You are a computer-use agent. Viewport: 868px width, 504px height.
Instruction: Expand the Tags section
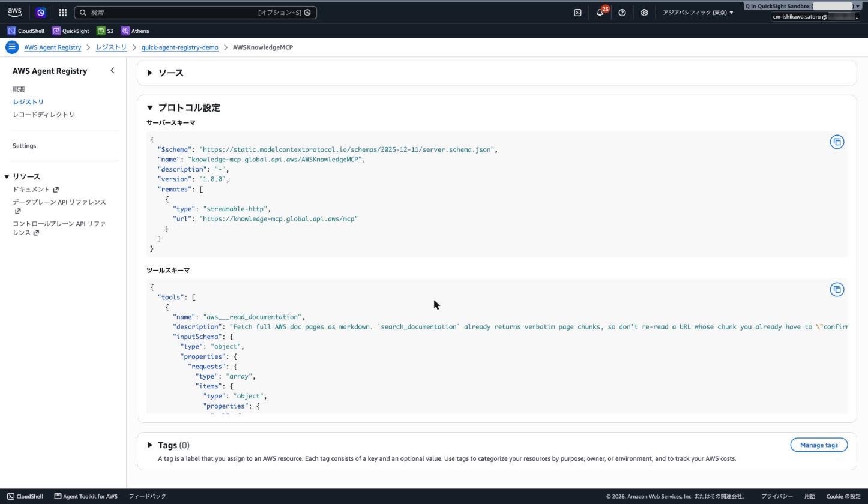pyautogui.click(x=150, y=445)
